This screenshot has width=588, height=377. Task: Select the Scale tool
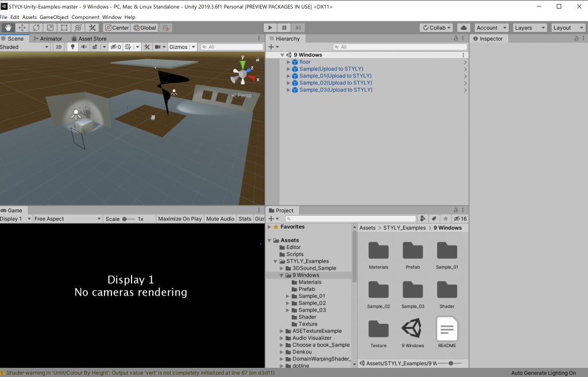point(50,27)
